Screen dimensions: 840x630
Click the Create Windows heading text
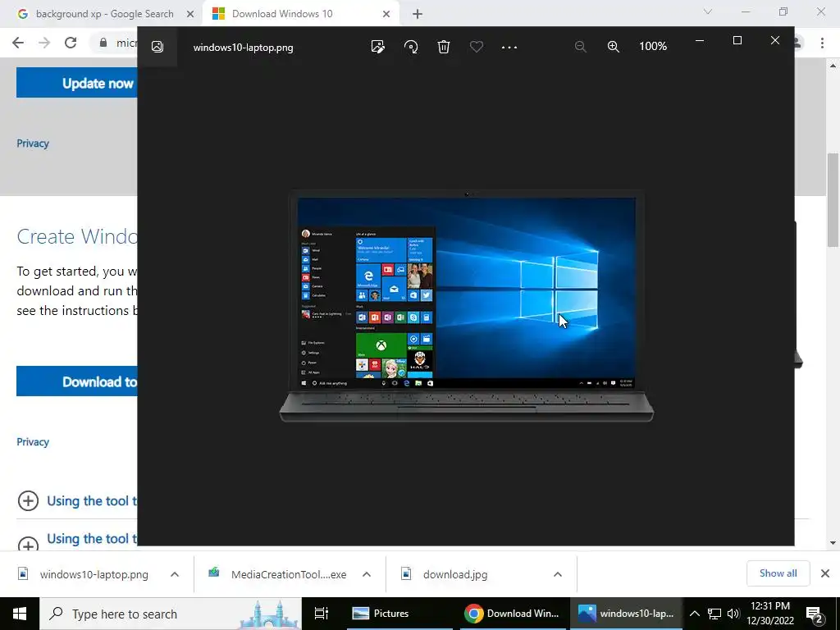(76, 236)
